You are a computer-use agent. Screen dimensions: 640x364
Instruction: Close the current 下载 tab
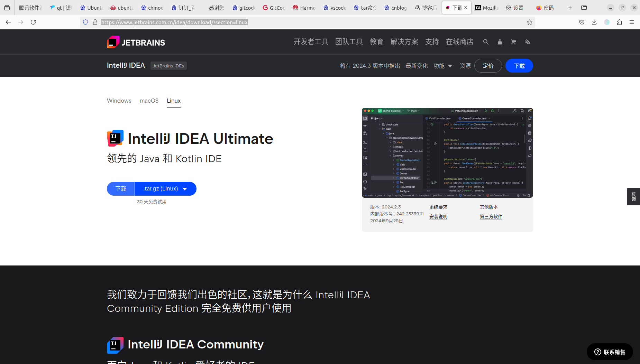pyautogui.click(x=466, y=8)
